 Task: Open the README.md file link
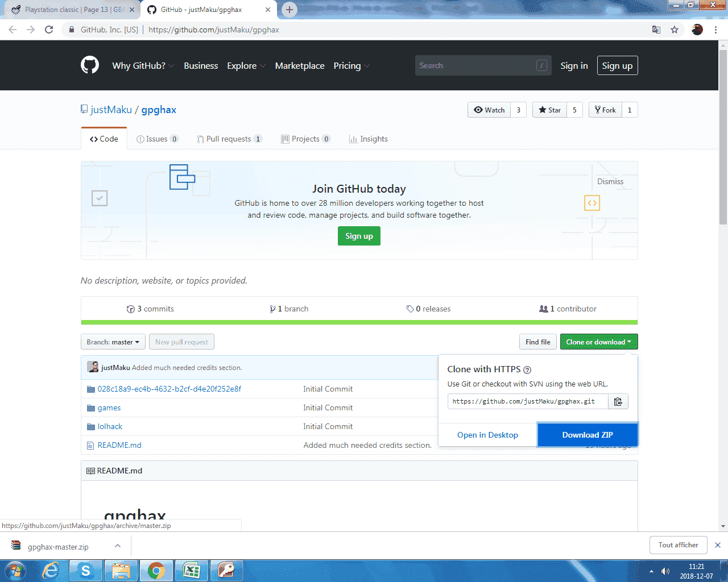(119, 445)
